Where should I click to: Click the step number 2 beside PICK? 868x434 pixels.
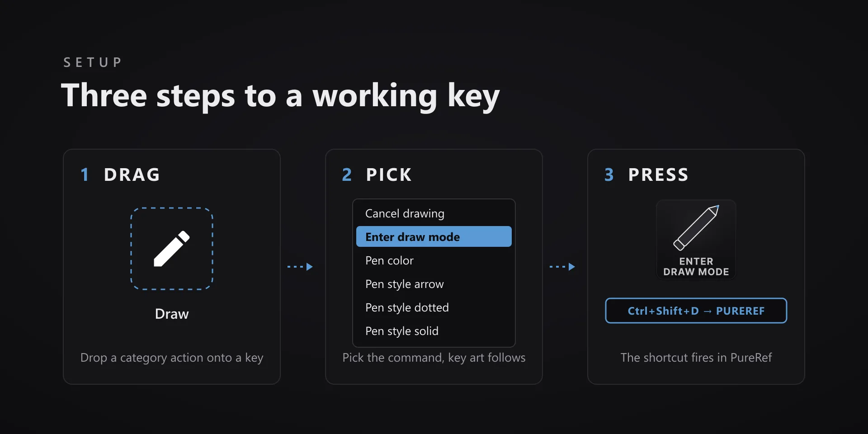point(347,175)
